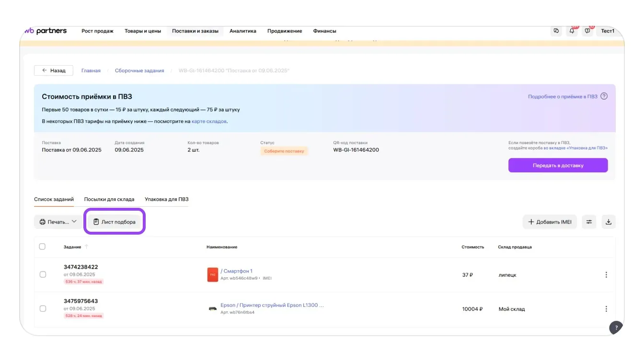The image size is (644, 362).
Task: Open the floating help button
Action: point(616,328)
